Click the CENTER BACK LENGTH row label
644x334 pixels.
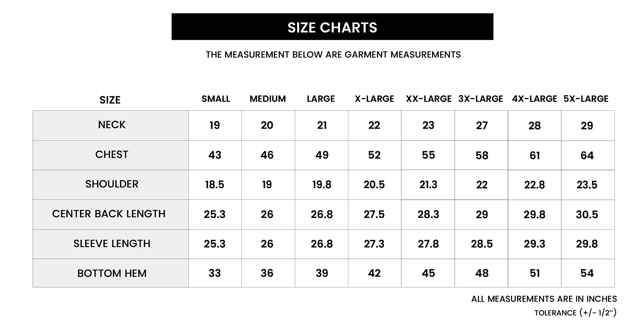109,214
